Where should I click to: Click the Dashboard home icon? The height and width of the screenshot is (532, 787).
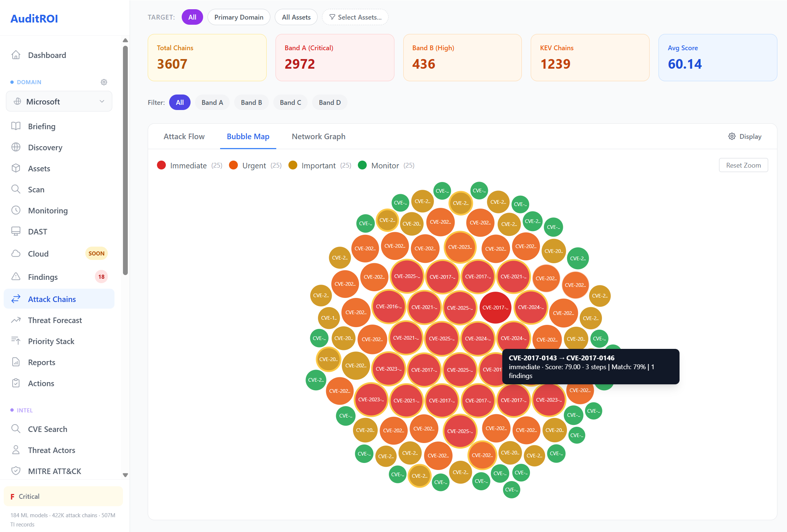coord(16,55)
